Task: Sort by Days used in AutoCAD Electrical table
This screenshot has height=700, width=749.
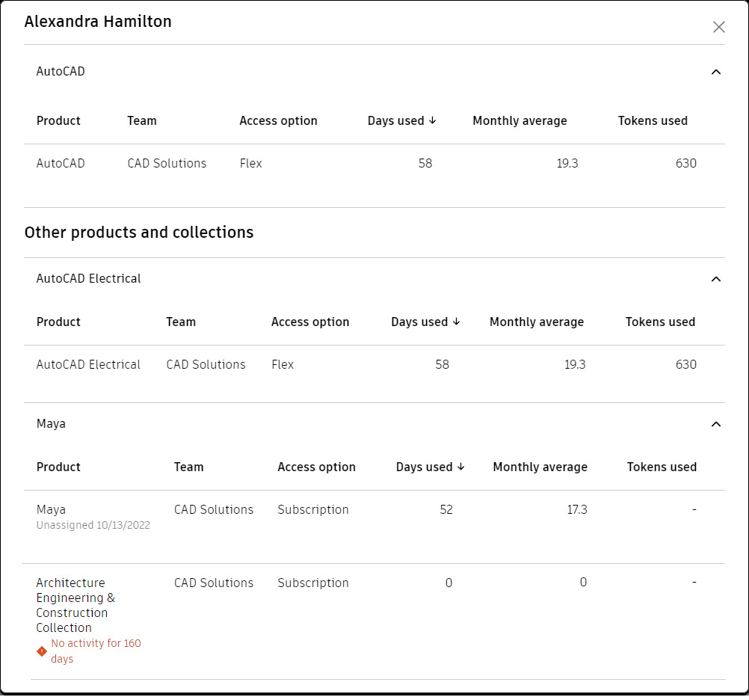Action: [x=425, y=322]
